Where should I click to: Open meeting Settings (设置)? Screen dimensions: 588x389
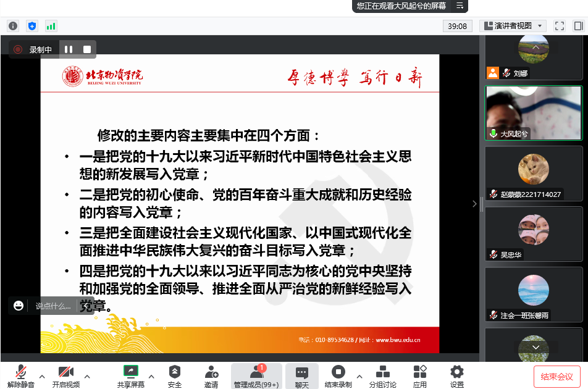(457, 376)
